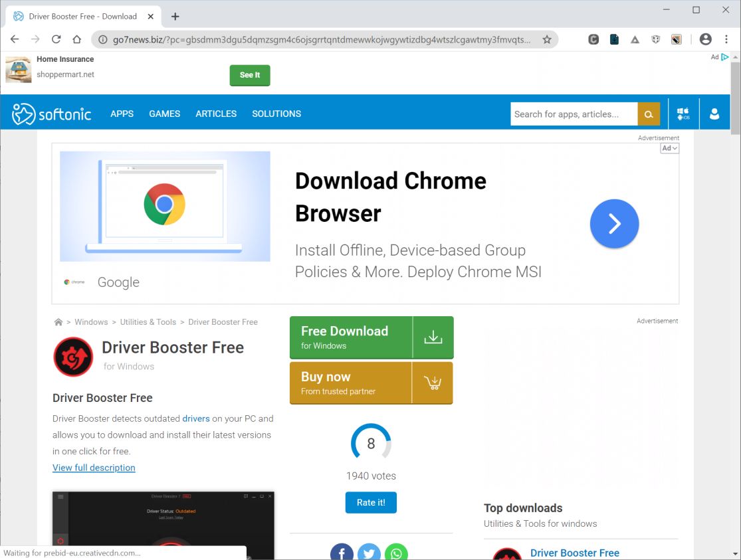
Task: Share on WhatsApp
Action: click(x=397, y=552)
